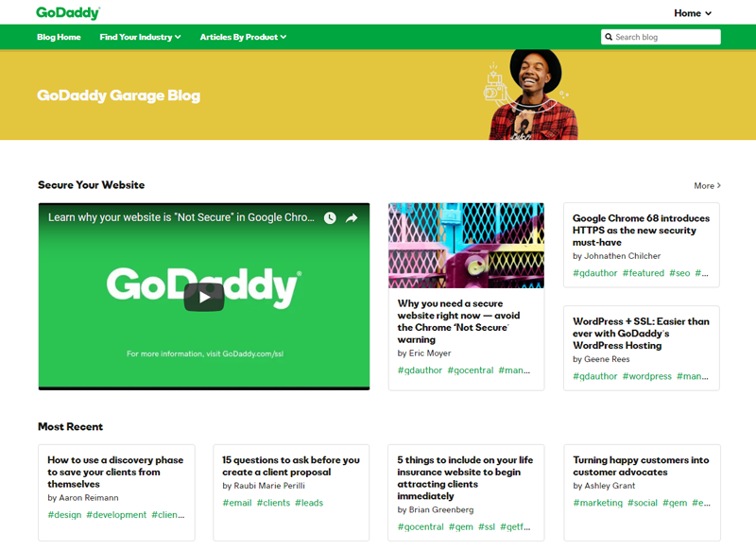Click the video share arrow icon
756x550 pixels.
(352, 218)
